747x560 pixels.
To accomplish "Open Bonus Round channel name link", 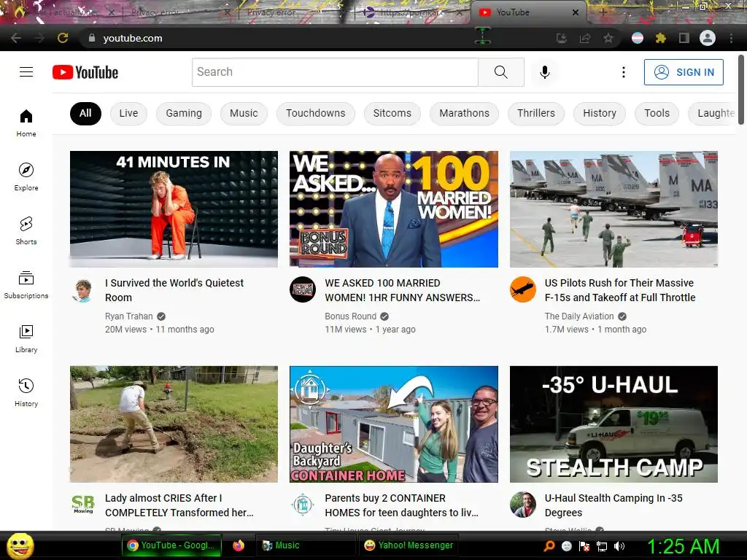I will click(350, 316).
